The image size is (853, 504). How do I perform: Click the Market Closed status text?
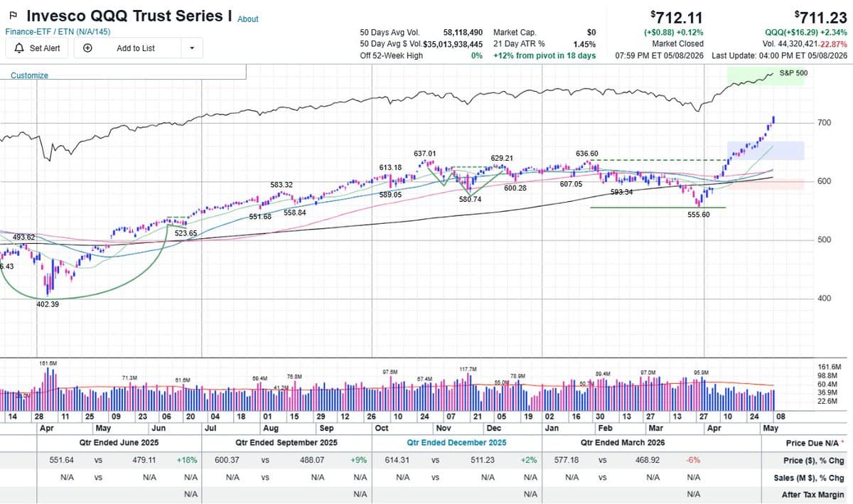(677, 44)
